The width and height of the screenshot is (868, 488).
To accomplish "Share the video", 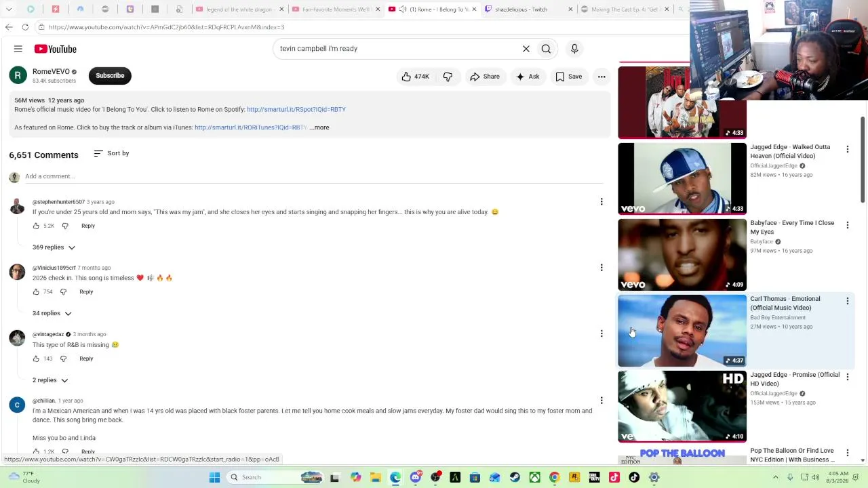I will coord(485,77).
